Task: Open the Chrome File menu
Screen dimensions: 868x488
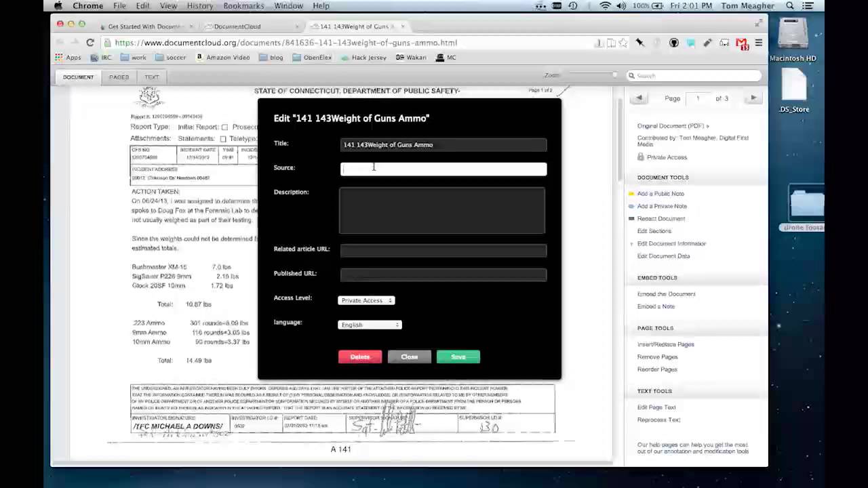Action: pos(119,5)
